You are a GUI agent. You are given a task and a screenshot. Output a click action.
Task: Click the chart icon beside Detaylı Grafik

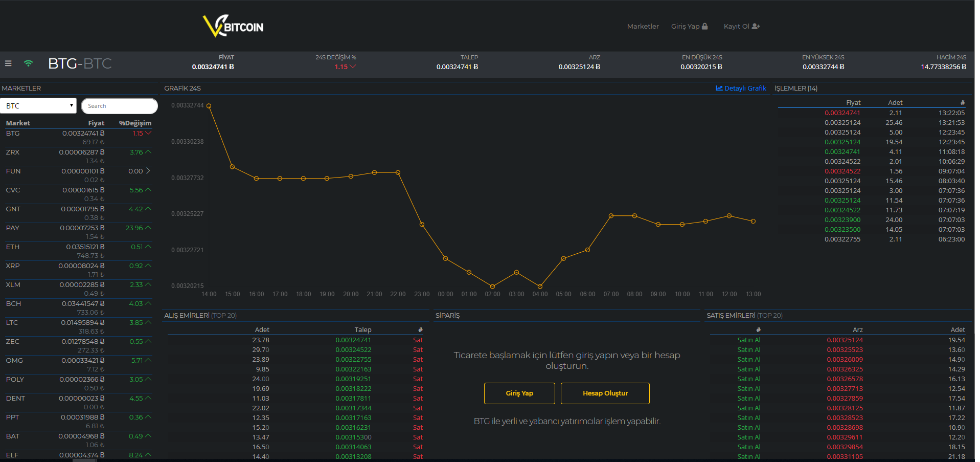point(719,88)
